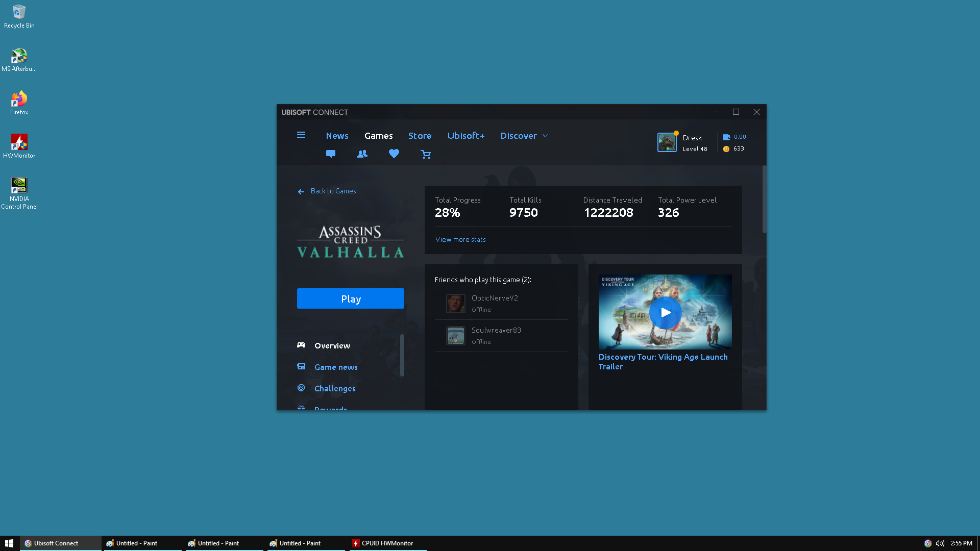
Task: Click OpticNerveV2's avatar
Action: pyautogui.click(x=456, y=304)
